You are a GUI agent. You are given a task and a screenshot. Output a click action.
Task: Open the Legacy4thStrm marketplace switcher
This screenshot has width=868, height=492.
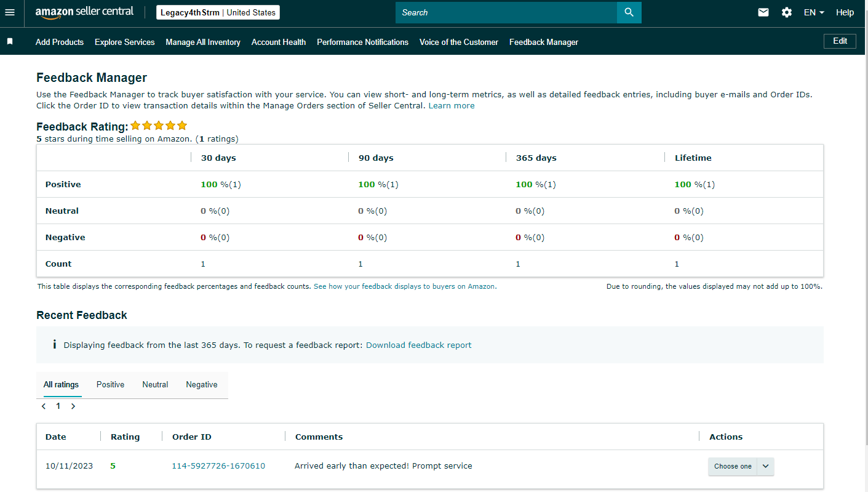(218, 12)
